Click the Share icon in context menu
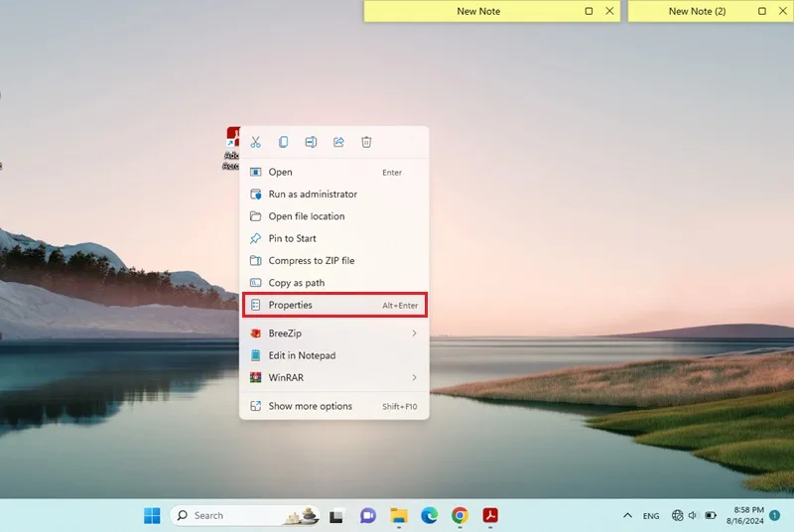The width and height of the screenshot is (794, 532). [338, 142]
